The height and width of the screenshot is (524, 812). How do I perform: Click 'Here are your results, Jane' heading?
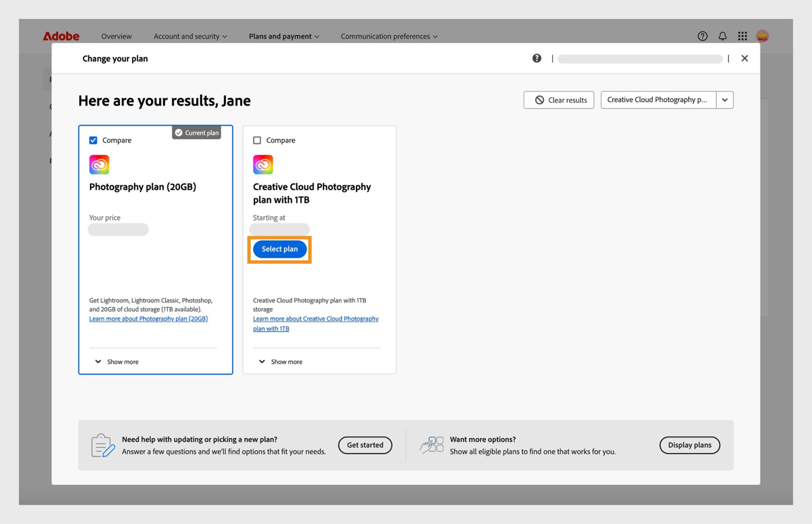tap(165, 101)
